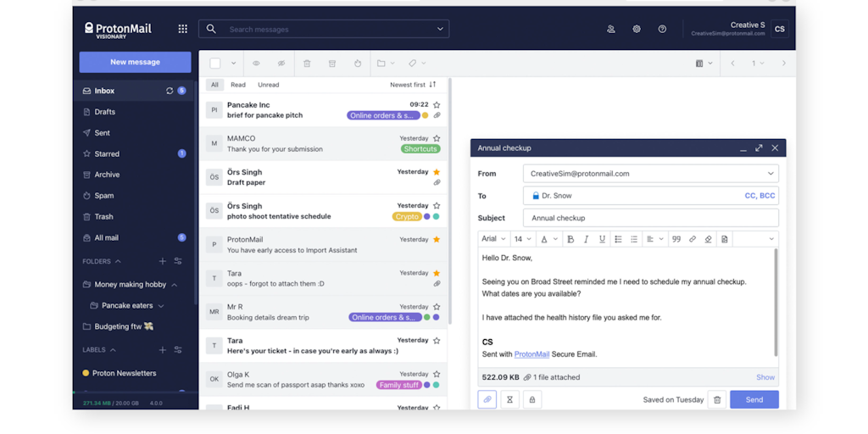
Task: Open label settings sliders icon
Action: click(x=178, y=350)
